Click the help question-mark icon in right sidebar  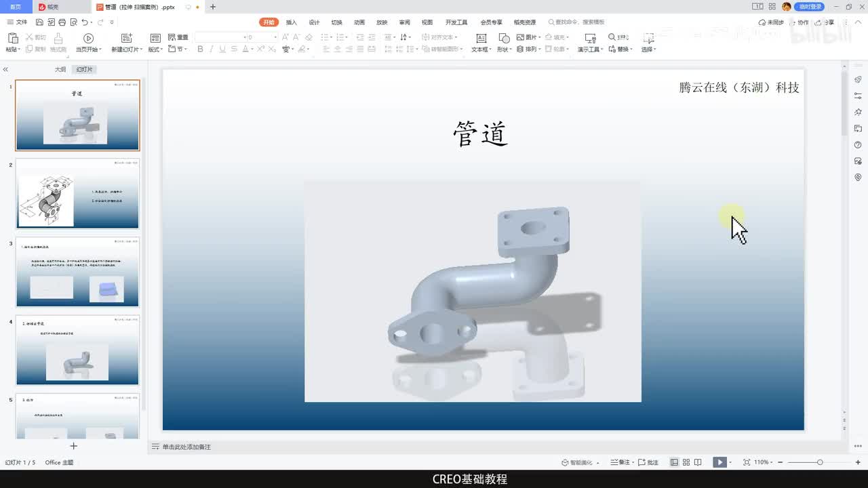(x=858, y=144)
